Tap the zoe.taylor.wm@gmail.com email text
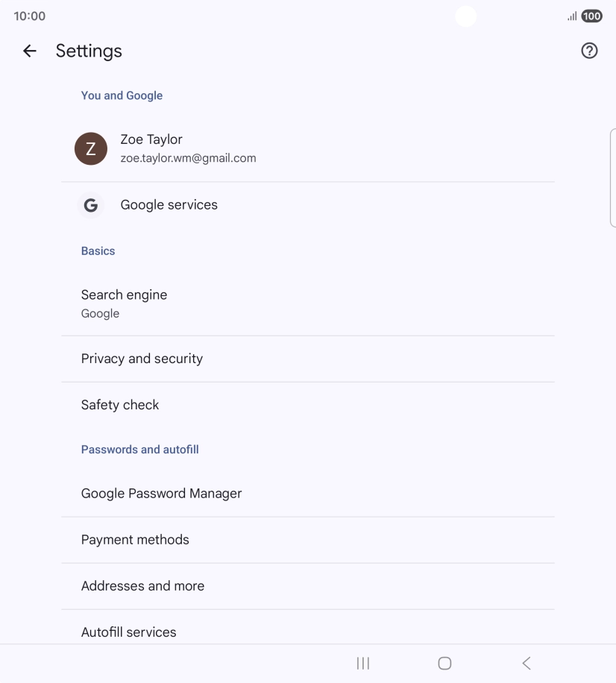 pyautogui.click(x=188, y=158)
